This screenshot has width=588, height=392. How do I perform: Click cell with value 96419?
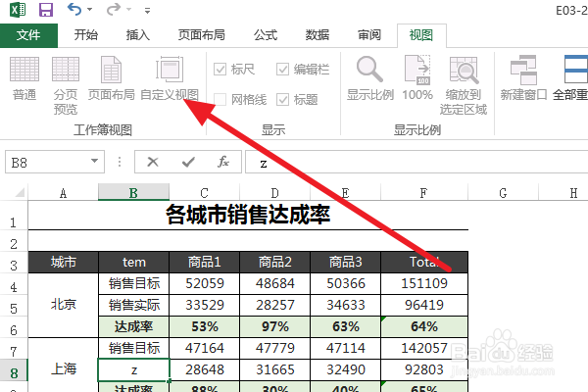coord(424,305)
